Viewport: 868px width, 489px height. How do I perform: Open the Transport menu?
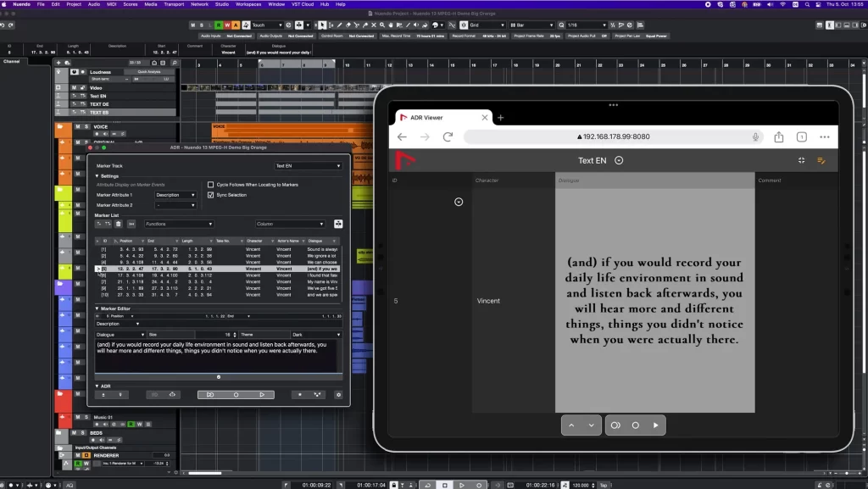pyautogui.click(x=173, y=4)
